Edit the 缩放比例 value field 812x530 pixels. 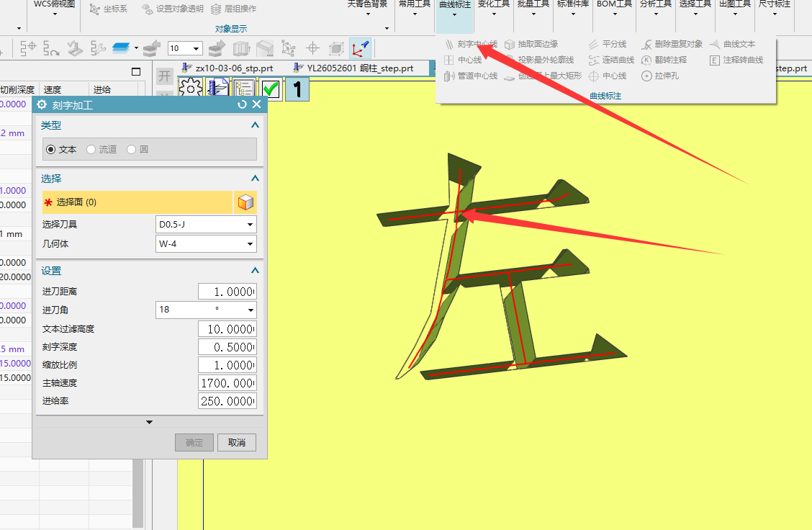pos(227,364)
